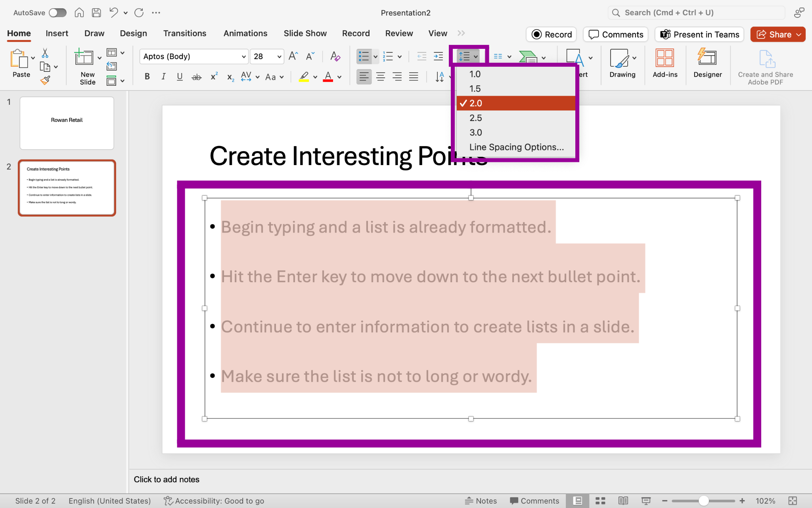Click the Copy icon

[x=45, y=67]
